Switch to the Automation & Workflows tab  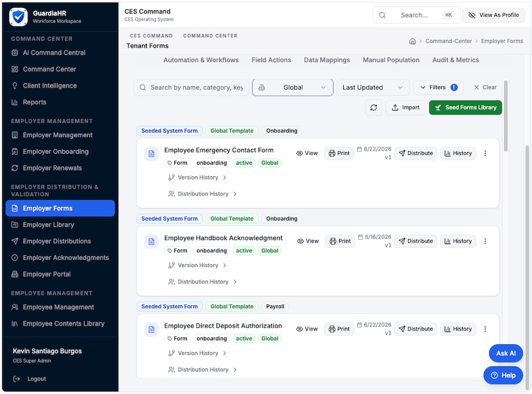201,60
